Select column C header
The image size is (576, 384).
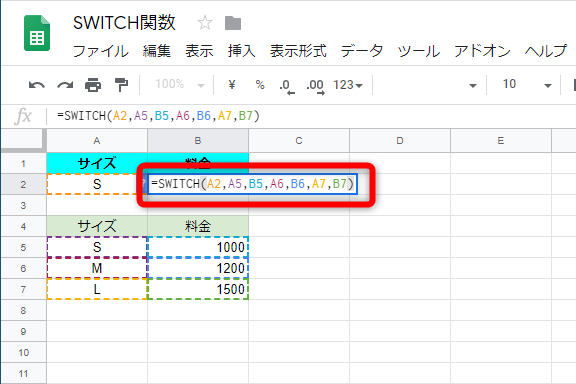(x=299, y=141)
